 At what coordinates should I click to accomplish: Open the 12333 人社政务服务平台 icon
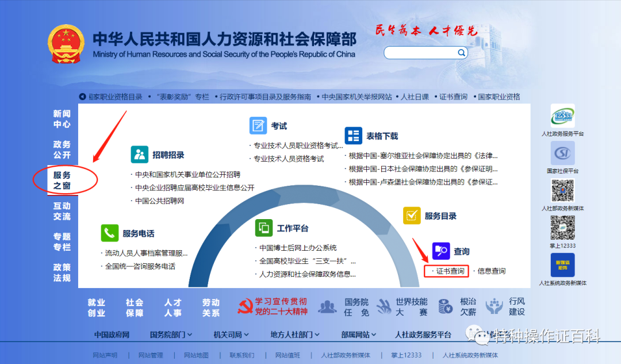pyautogui.click(x=562, y=116)
